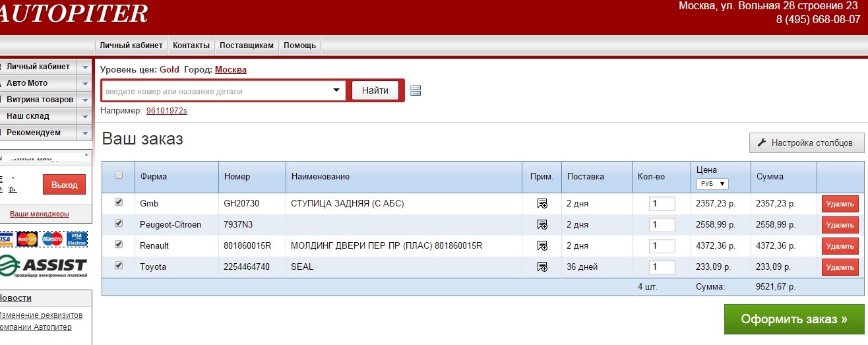Expand the Авто Мото sidebar arrow
This screenshot has width=868, height=345.
(84, 83)
